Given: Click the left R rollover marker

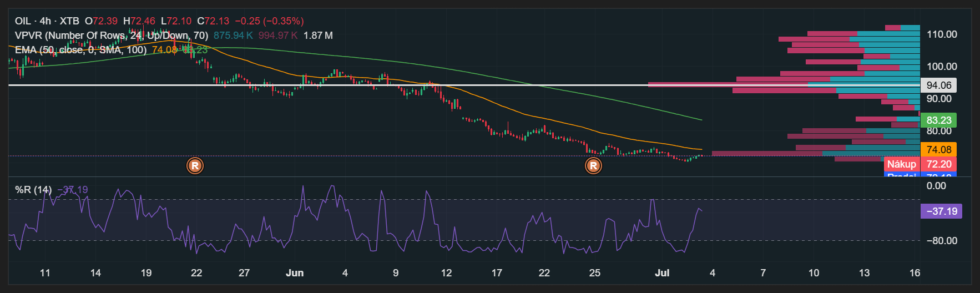Looking at the screenshot, I should point(195,165).
